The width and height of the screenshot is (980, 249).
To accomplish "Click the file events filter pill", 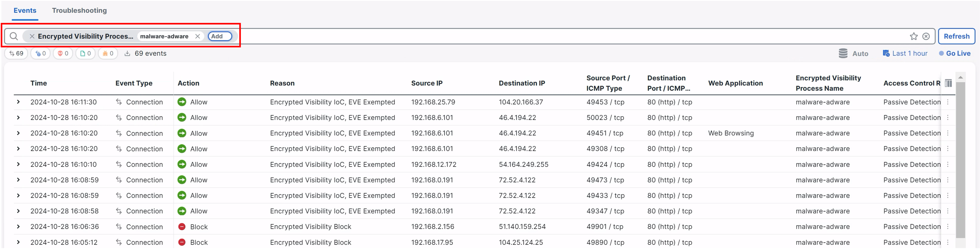I will (86, 53).
